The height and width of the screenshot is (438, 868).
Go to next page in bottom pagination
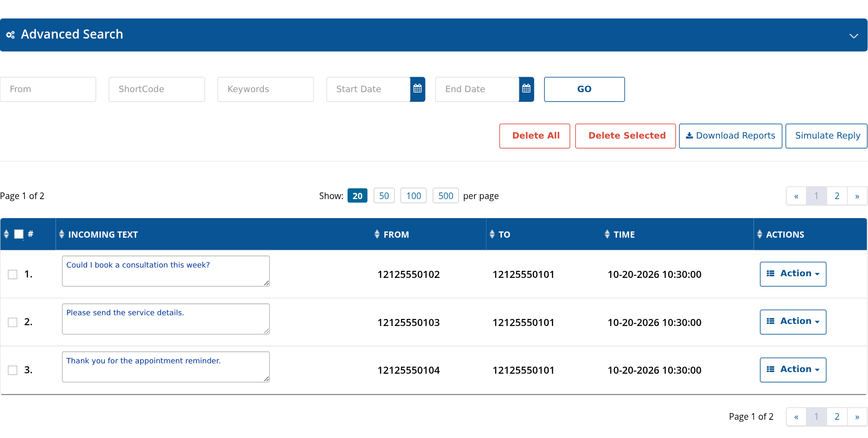[x=857, y=417]
